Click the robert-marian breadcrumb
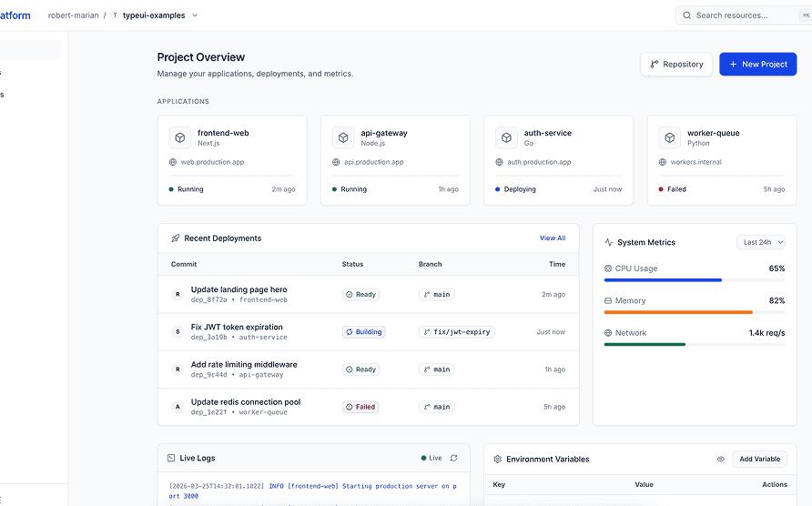Image resolution: width=812 pixels, height=506 pixels. pyautogui.click(x=73, y=15)
